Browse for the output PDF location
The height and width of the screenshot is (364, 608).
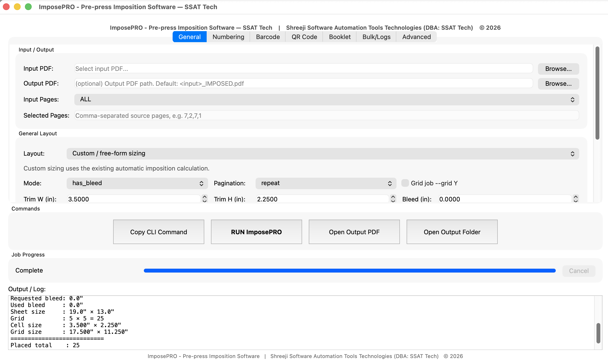pyautogui.click(x=558, y=84)
